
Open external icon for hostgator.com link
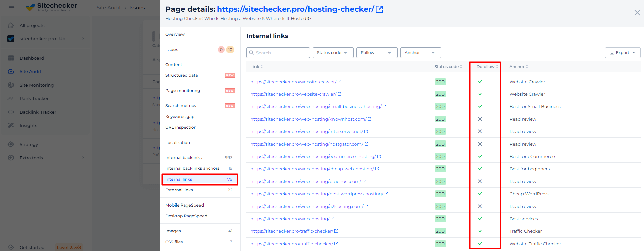366,144
